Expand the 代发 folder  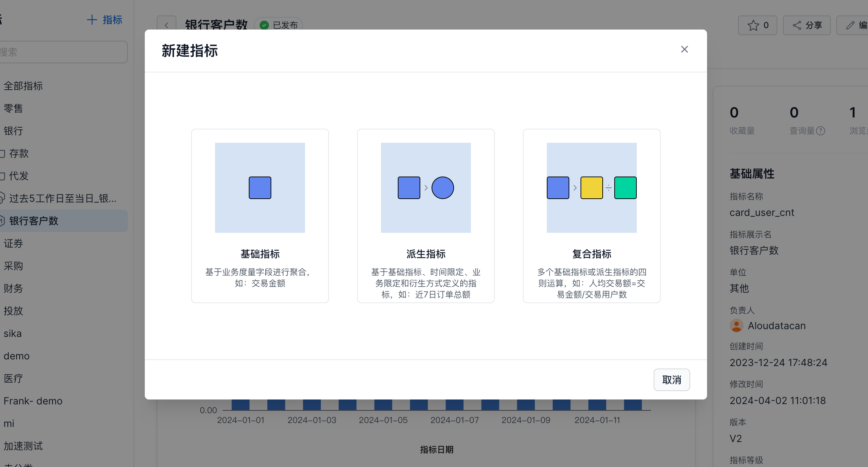click(18, 176)
